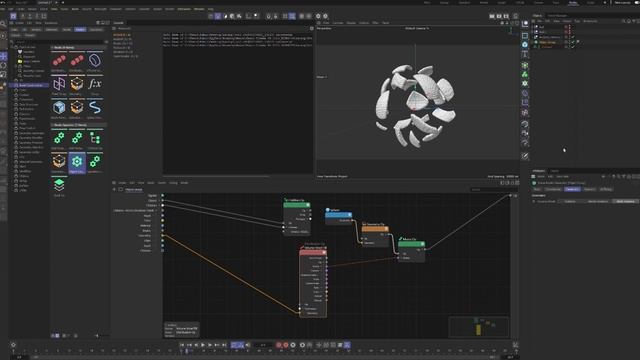Click the first render clapper icon

492,16
